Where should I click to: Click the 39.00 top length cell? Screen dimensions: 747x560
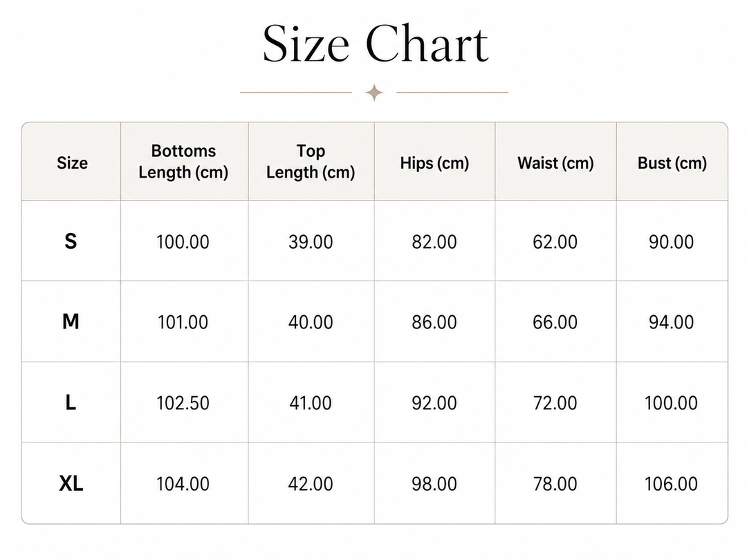point(311,242)
